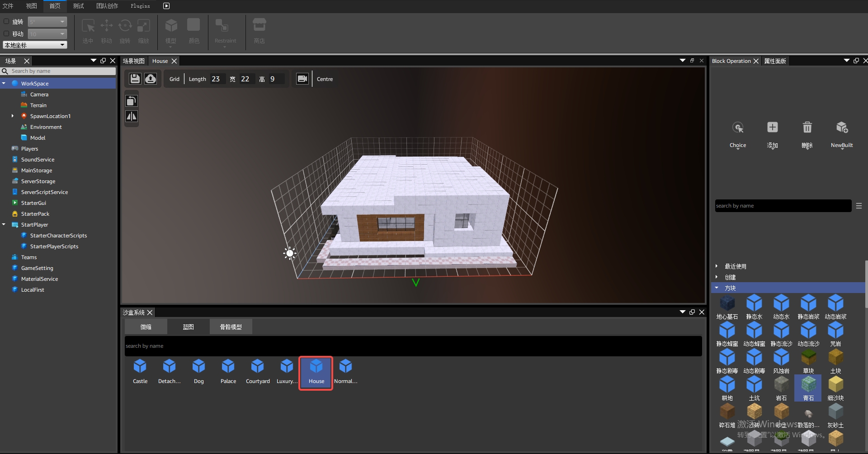
Task: Click the 删除 delete block icon
Action: pyautogui.click(x=807, y=128)
